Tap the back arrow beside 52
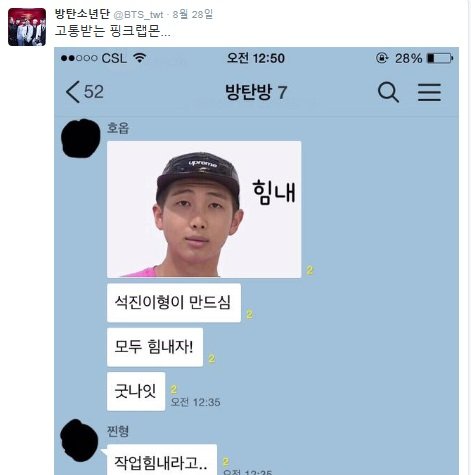 (x=73, y=92)
